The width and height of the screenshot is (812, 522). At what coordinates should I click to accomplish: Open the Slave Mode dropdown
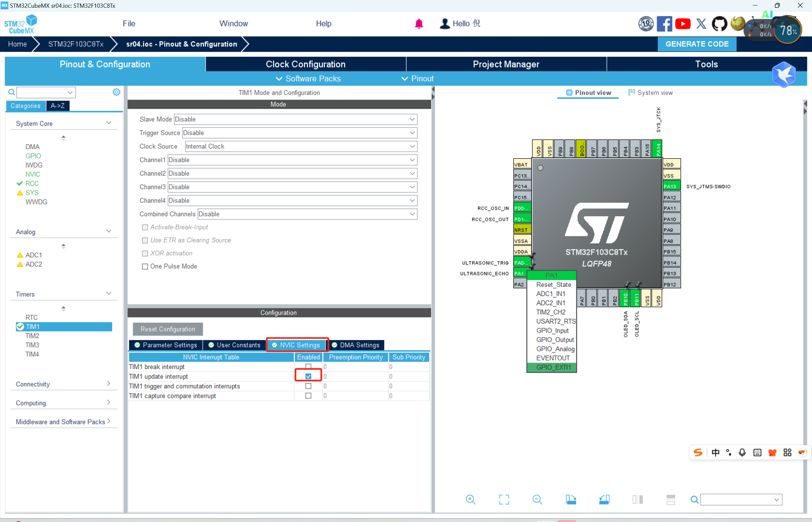(295, 119)
